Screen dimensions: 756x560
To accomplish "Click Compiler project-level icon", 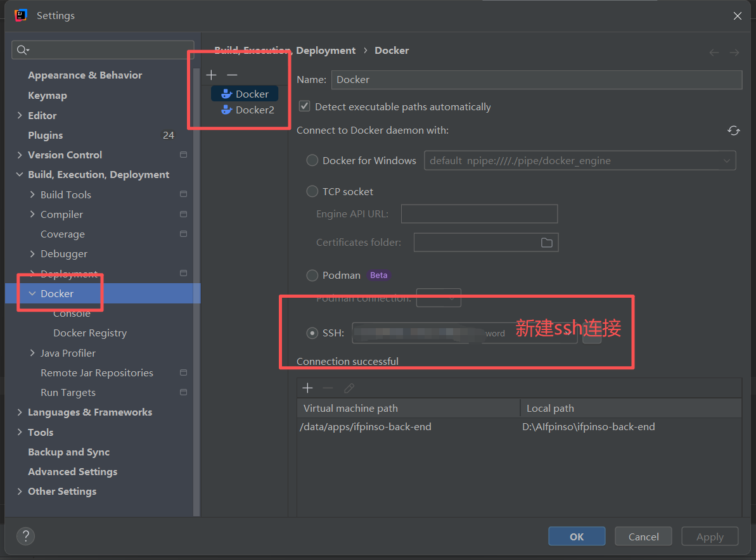I will 183,214.
